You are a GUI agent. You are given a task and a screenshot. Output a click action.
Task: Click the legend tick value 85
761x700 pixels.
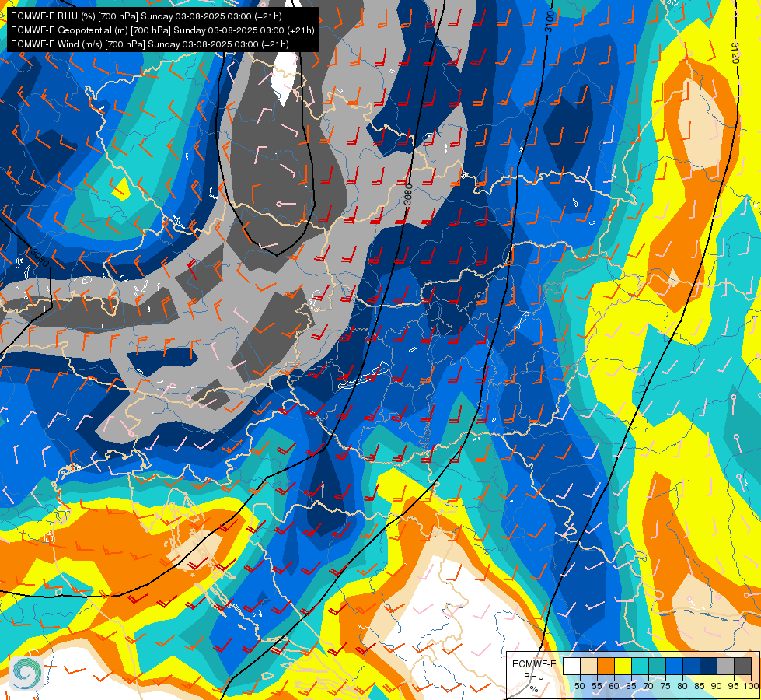[700, 686]
